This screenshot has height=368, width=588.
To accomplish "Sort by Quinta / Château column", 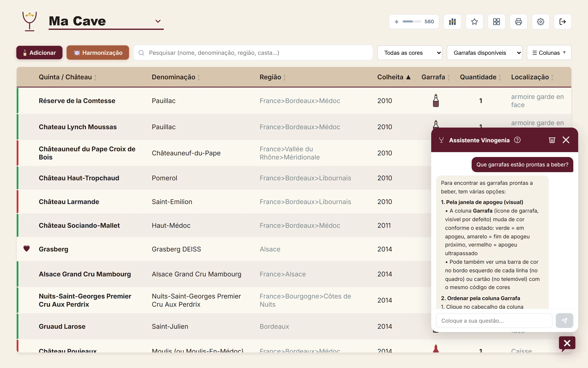I will (68, 77).
